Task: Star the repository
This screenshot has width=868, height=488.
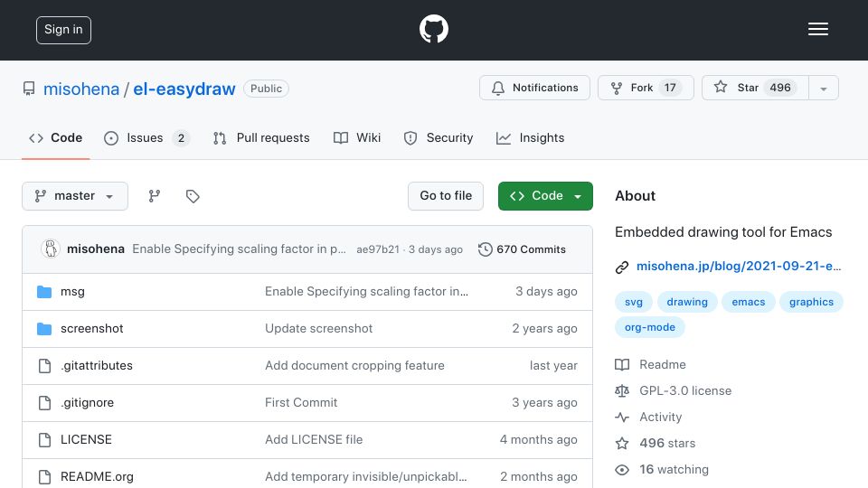Action: coord(755,88)
